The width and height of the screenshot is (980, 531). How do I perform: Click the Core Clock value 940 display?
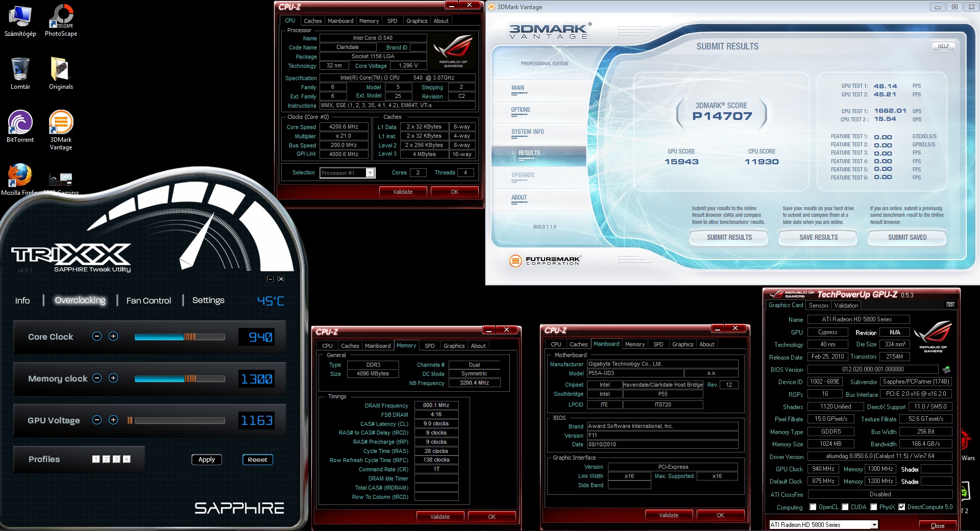coord(256,337)
